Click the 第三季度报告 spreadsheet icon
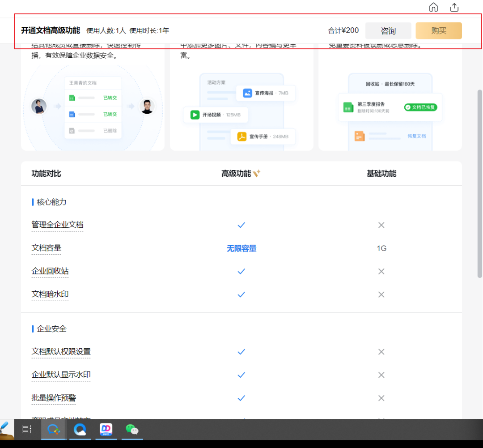 point(348,107)
